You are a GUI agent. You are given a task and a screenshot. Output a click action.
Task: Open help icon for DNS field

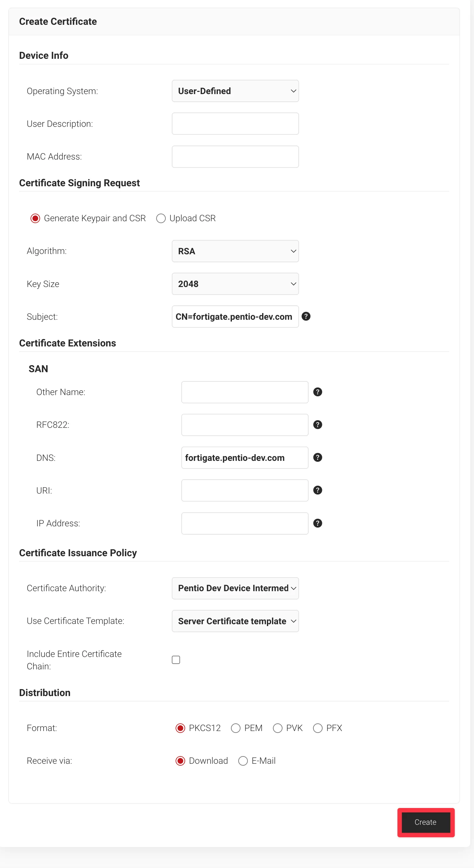tap(317, 457)
